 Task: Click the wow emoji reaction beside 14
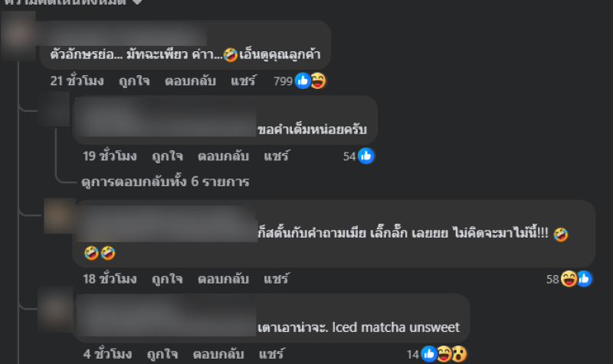[x=459, y=354]
